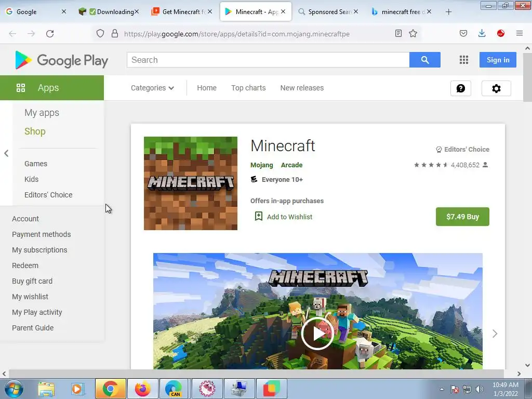Click the Mojang developer link
The image size is (532, 399).
click(x=262, y=165)
